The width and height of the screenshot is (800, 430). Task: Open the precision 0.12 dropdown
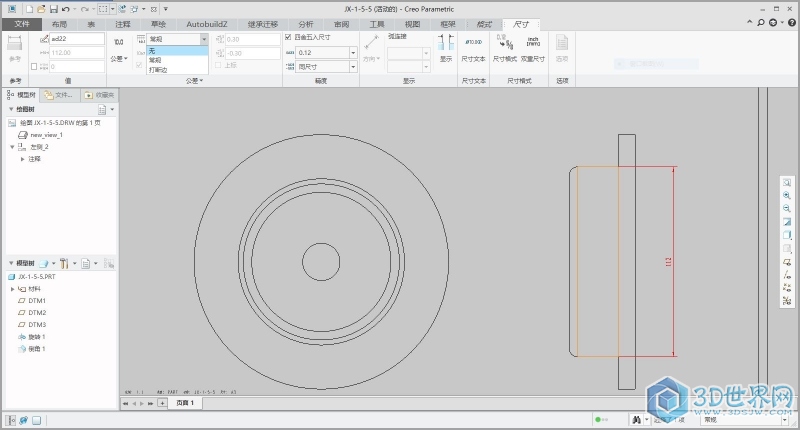coord(353,53)
